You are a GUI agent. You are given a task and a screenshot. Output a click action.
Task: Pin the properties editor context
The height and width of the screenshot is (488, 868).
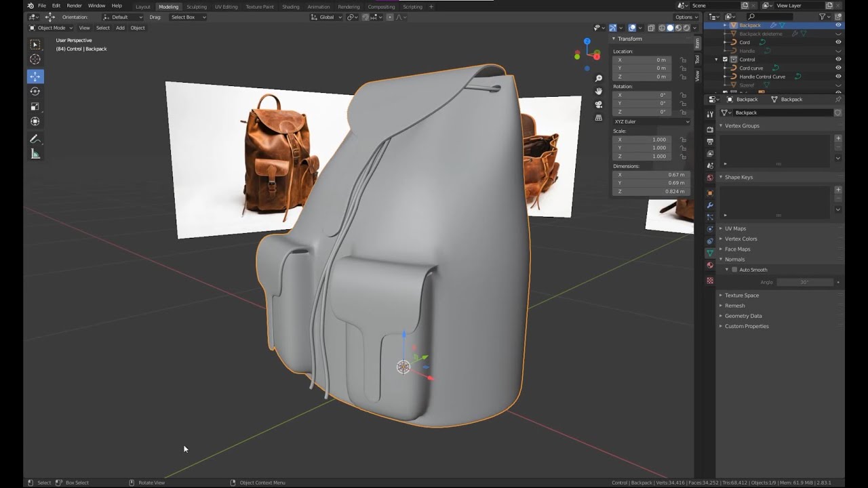(838, 99)
